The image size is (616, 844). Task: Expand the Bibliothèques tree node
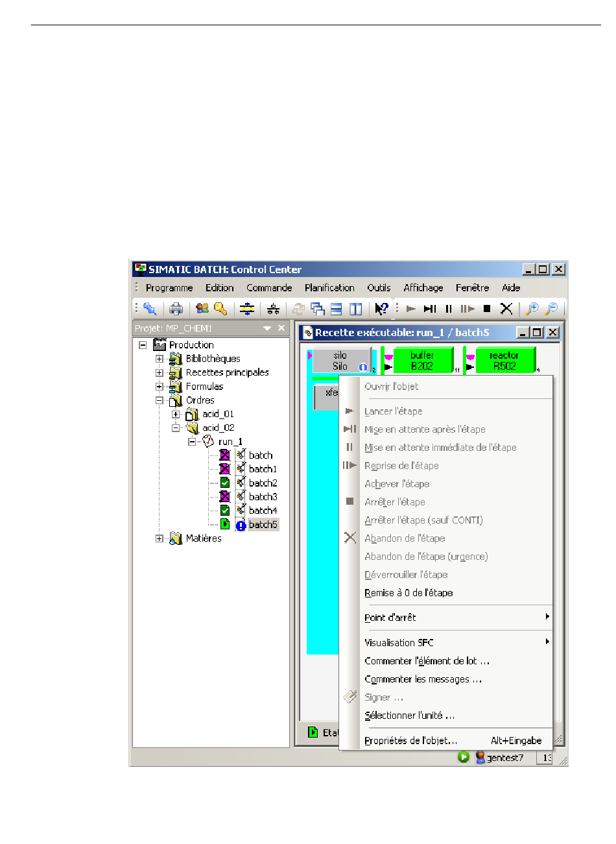coord(160,359)
